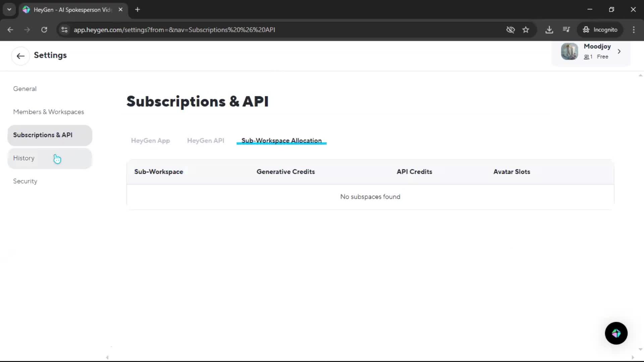
Task: Open the HeyGen assistant floating button
Action: [616, 333]
